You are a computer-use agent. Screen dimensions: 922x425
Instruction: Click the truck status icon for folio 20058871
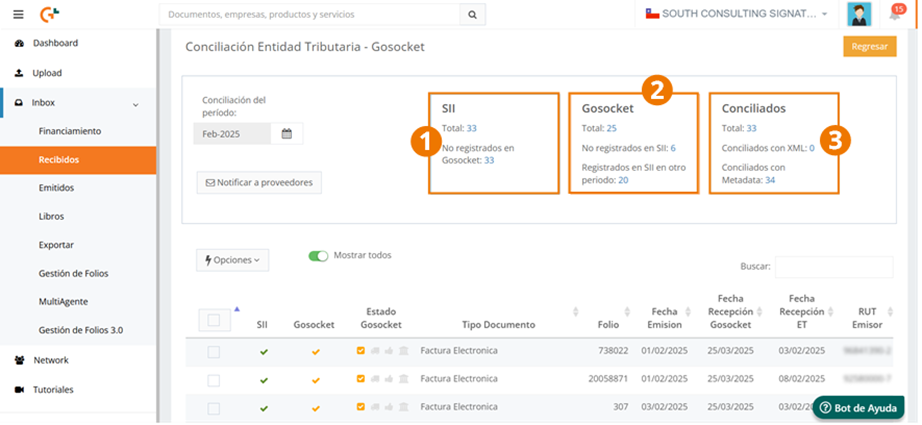tap(375, 379)
